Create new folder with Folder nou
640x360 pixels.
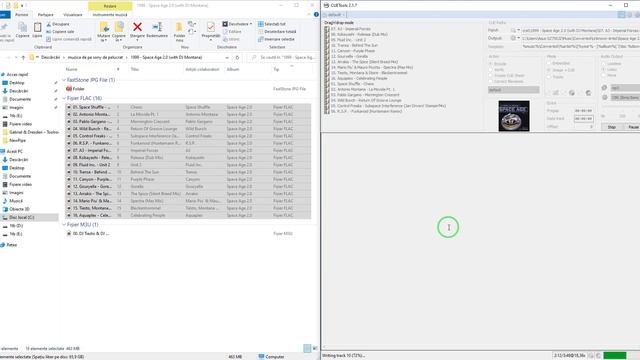coord(179,31)
